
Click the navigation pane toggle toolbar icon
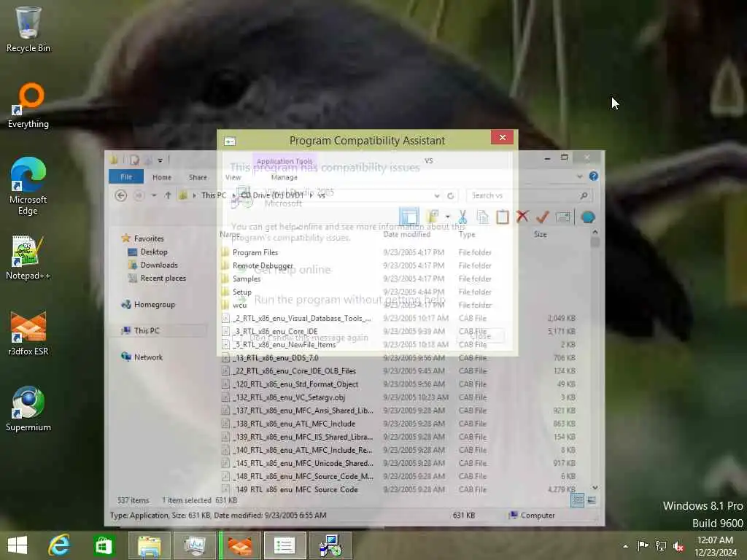coord(409,217)
